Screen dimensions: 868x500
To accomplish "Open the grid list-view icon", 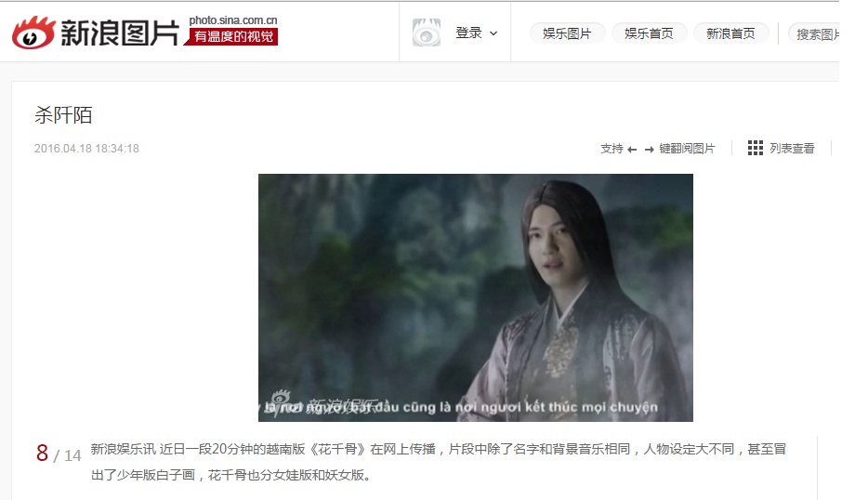I will pos(755,148).
